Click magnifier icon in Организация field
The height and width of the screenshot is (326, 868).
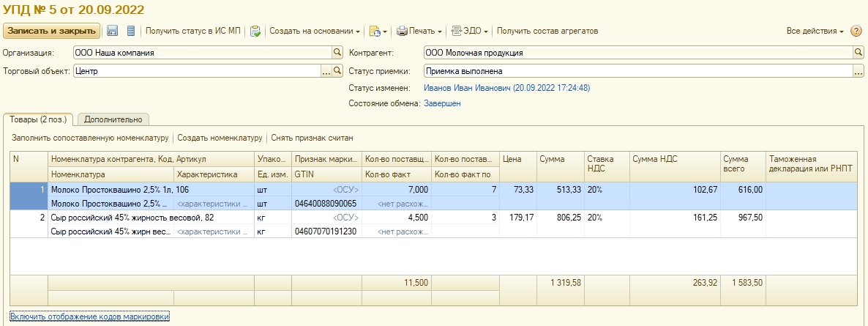[337, 53]
